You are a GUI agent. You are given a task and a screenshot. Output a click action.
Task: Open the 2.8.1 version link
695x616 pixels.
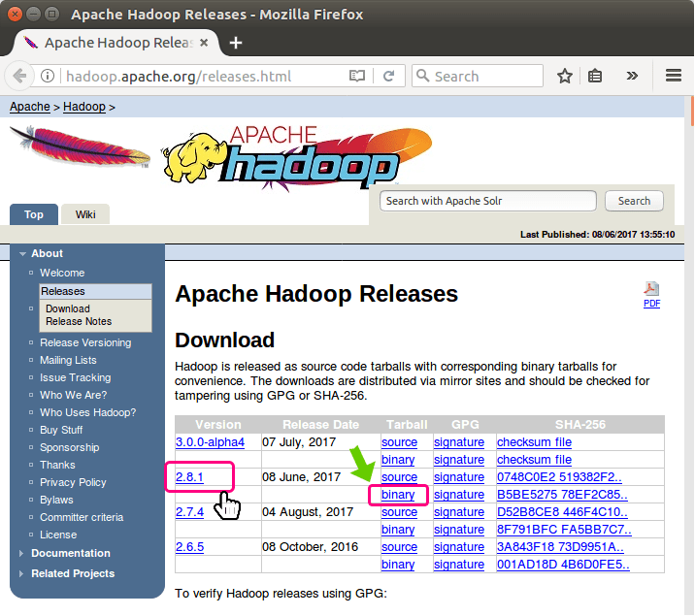(189, 477)
